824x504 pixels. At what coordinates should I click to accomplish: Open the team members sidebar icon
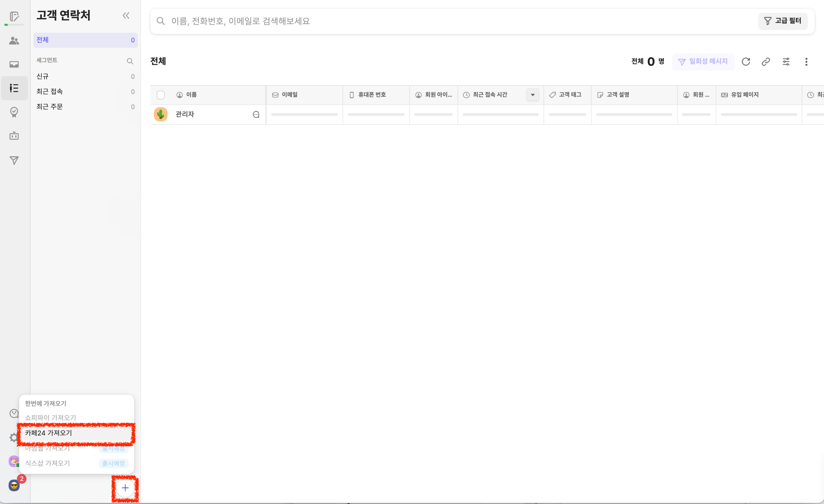click(x=14, y=41)
